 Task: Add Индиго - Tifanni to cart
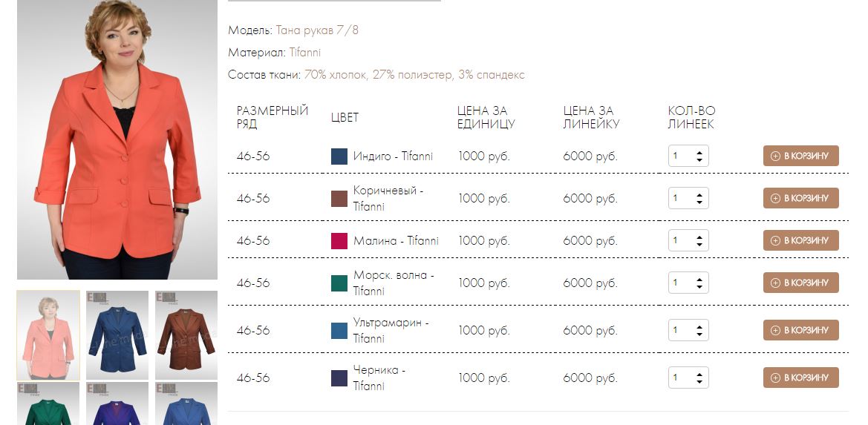coord(800,156)
